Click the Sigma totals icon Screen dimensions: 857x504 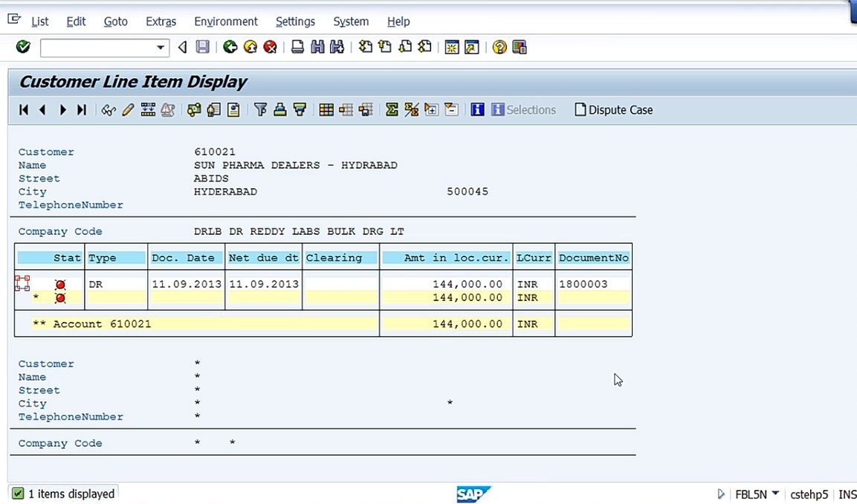(x=391, y=110)
